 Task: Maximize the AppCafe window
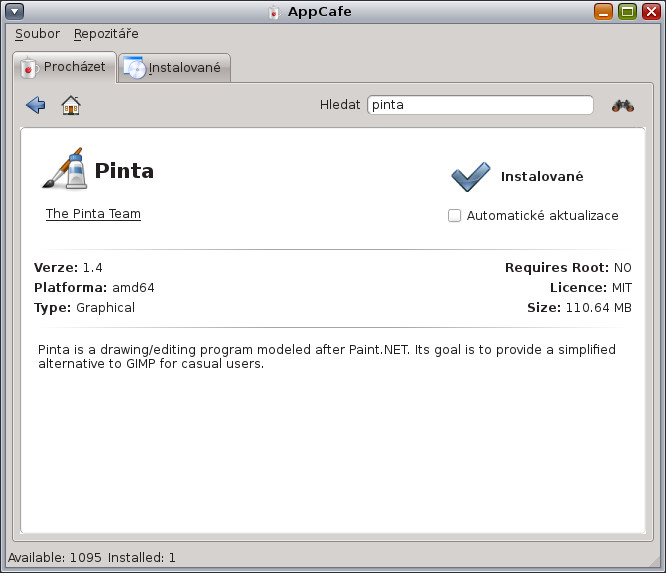pyautogui.click(x=627, y=11)
